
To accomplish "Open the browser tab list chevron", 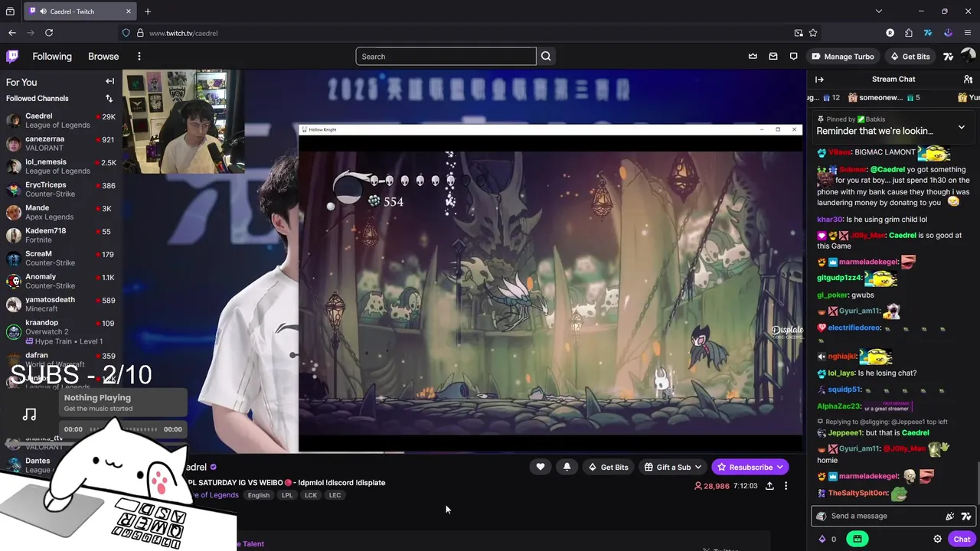I will coord(878,11).
